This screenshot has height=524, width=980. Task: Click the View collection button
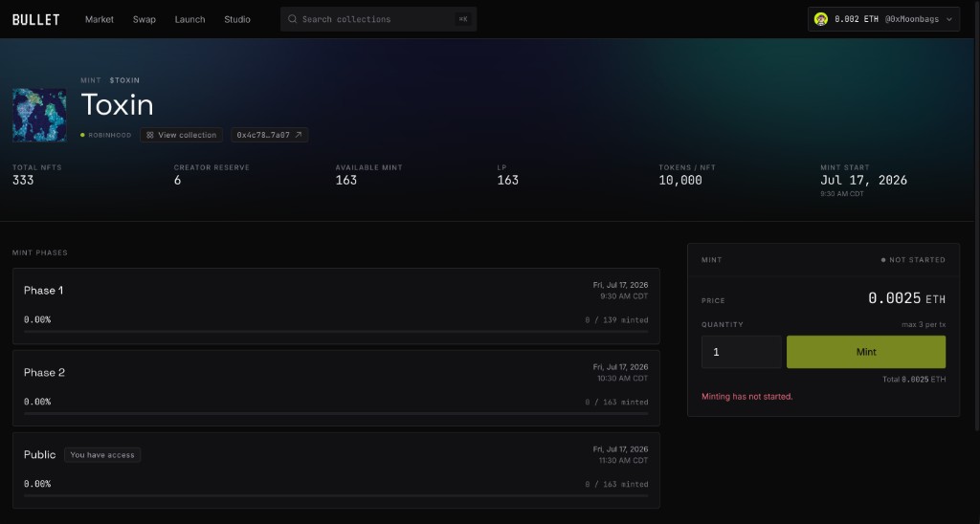click(x=181, y=135)
